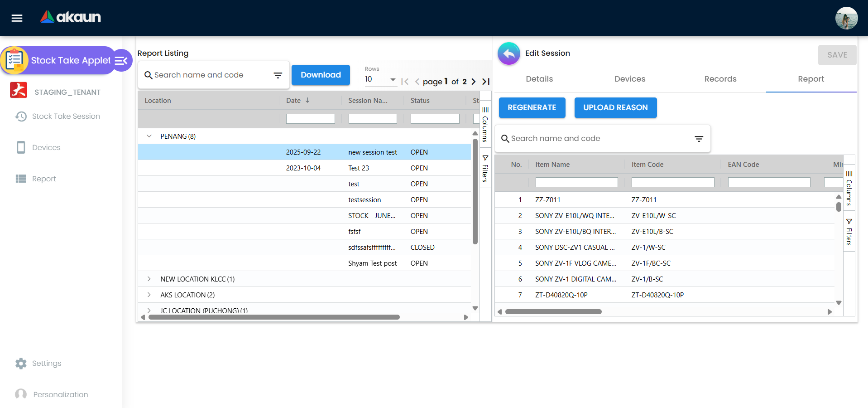Expand the AKS LOCATION group

coord(149,295)
